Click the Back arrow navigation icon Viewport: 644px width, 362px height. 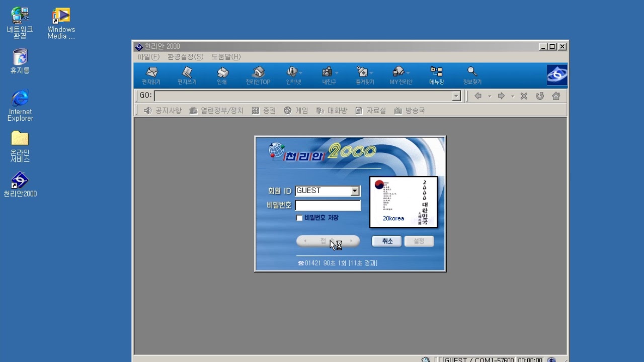tap(478, 96)
